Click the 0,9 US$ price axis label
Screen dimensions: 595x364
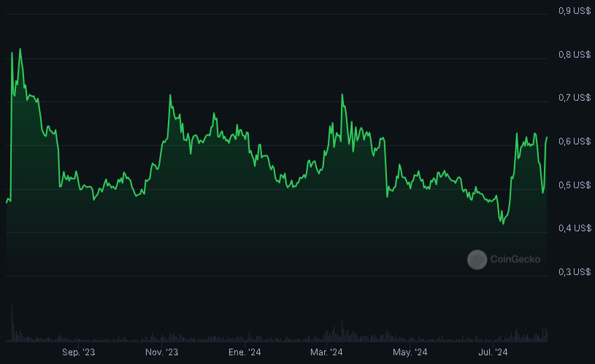coord(575,10)
